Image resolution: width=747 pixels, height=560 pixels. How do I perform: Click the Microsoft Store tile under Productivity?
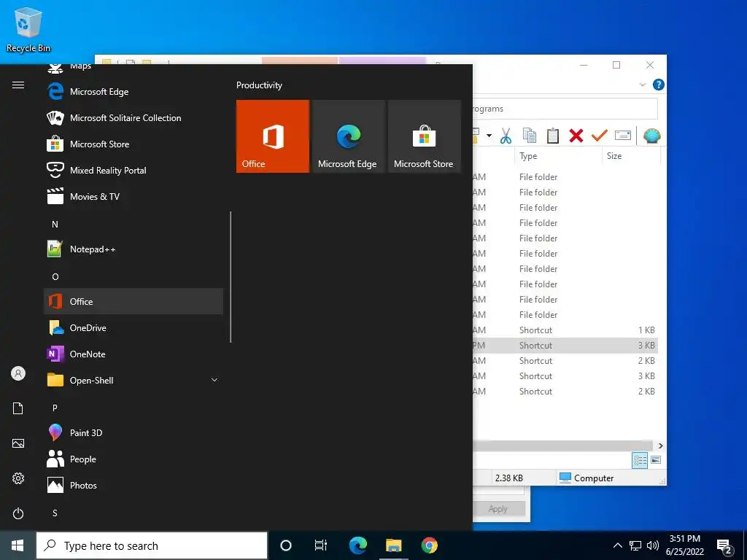pyautogui.click(x=425, y=136)
